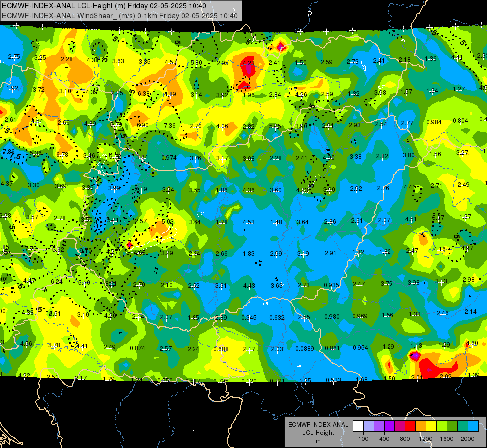This screenshot has width=487, height=448.
Task: Select the grid value 4.60
Action: [472, 343]
